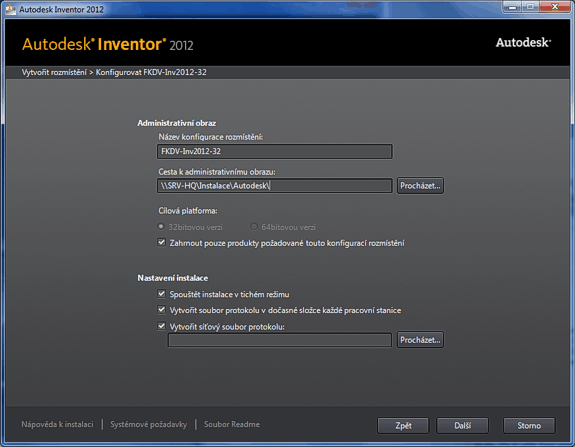Open Systémové požadavky link
The image size is (575, 447).
click(x=149, y=424)
